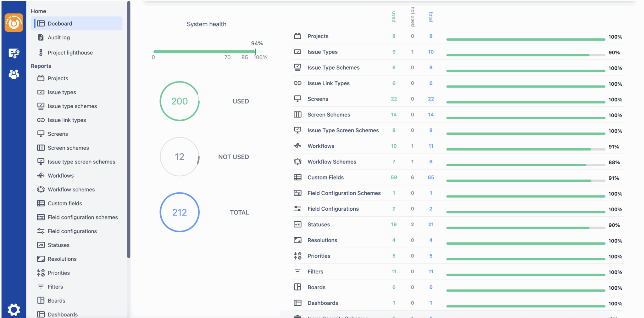Click the Custom Fields row icon
The width and height of the screenshot is (644, 318).
(x=297, y=177)
